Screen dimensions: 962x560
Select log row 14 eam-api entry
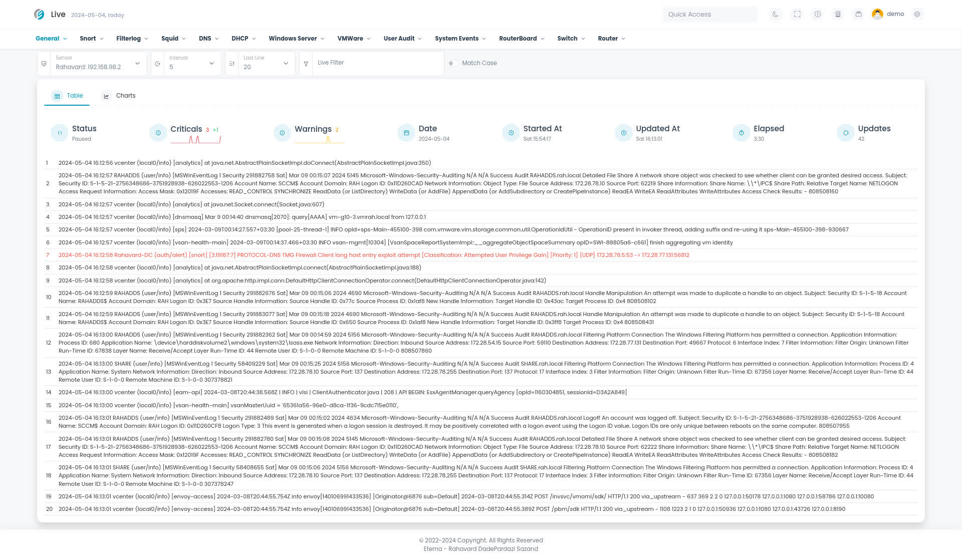481,392
